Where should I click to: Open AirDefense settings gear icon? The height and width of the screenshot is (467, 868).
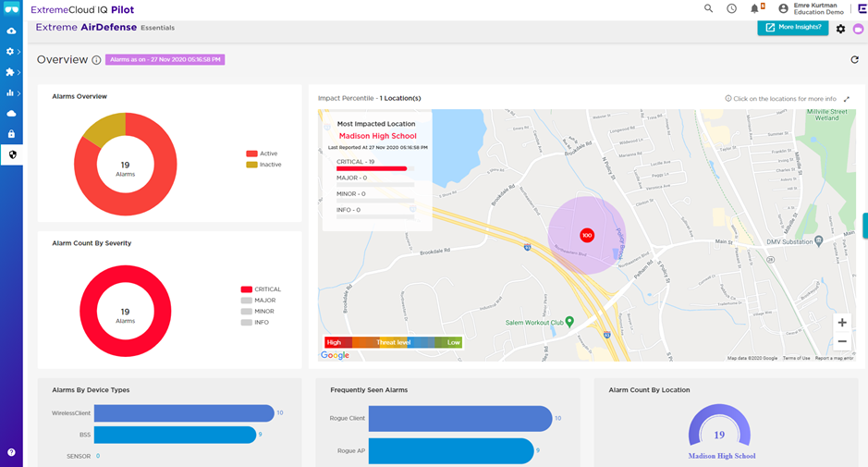coord(840,29)
